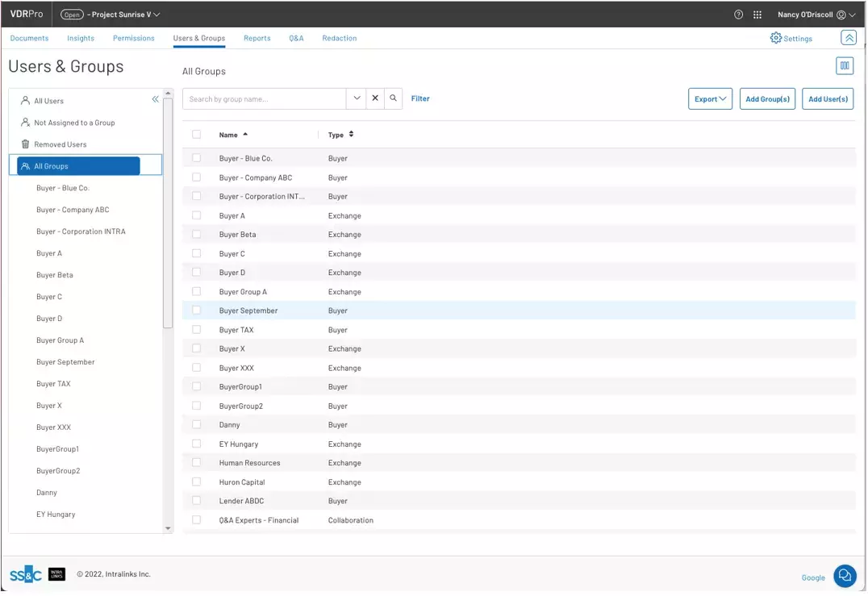Tick the Buyer September row checkbox
The image size is (868, 596).
[196, 311]
